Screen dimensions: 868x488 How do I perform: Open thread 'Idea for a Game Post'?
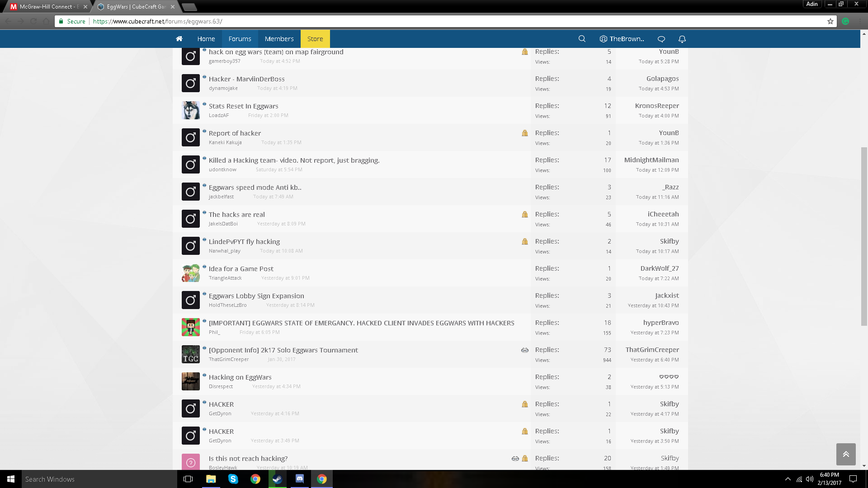pyautogui.click(x=241, y=269)
